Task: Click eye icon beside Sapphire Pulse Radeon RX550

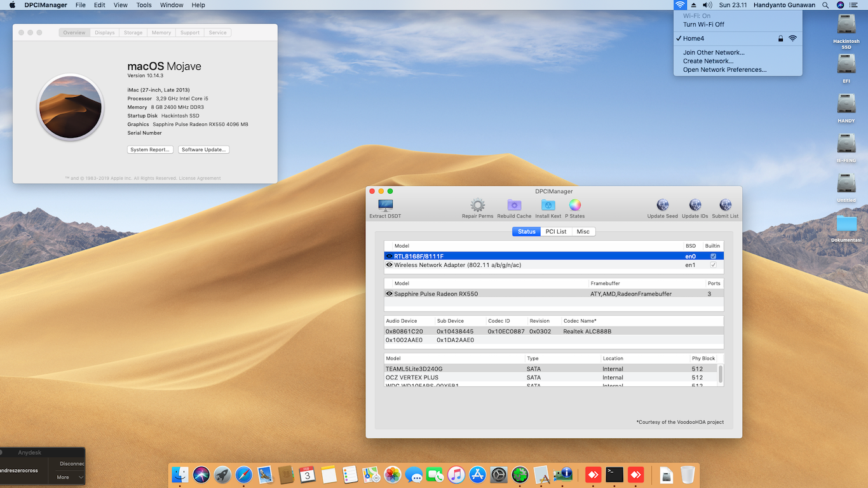Action: pos(390,294)
